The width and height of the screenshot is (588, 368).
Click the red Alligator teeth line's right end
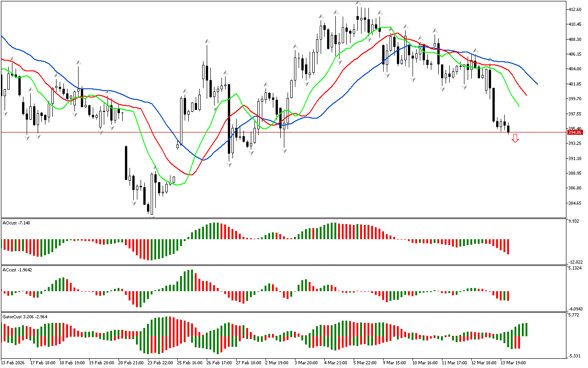click(526, 95)
